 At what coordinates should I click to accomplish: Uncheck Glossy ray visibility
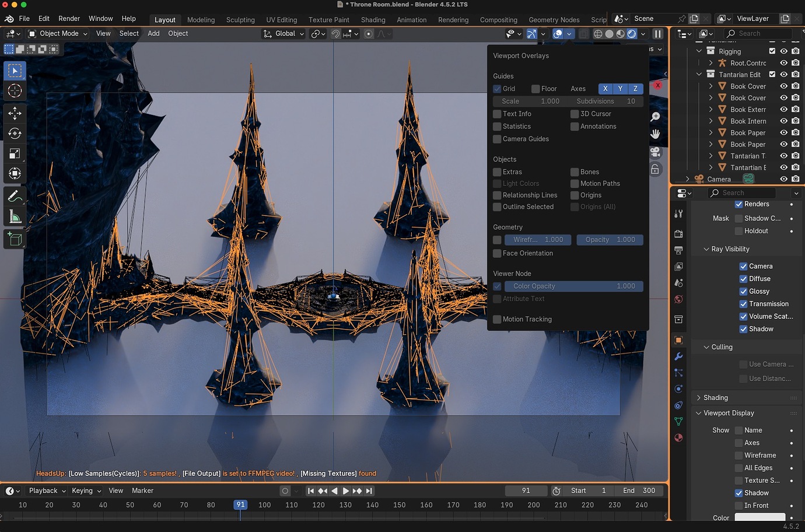tap(743, 292)
